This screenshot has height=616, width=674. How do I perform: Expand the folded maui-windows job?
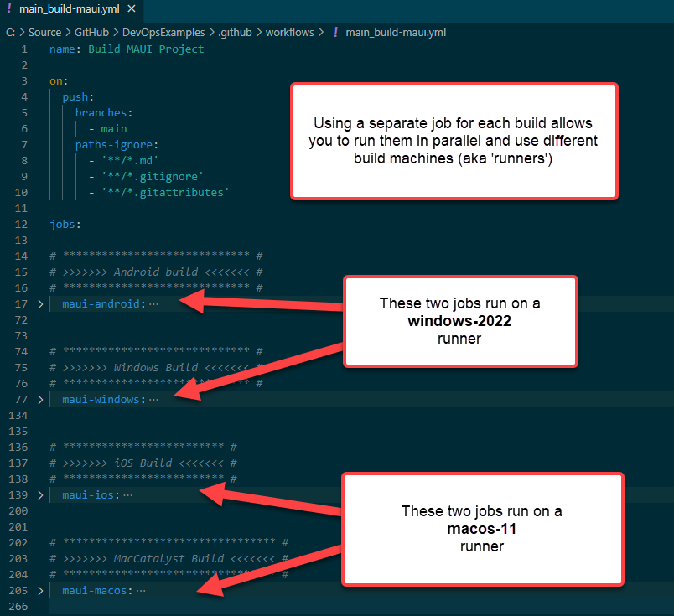(x=40, y=400)
